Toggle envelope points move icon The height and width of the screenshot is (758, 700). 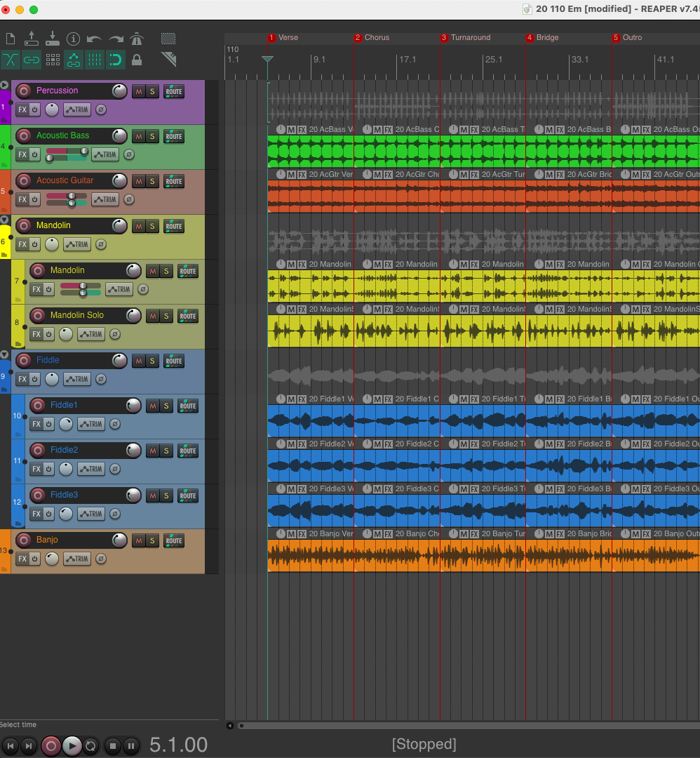point(74,60)
